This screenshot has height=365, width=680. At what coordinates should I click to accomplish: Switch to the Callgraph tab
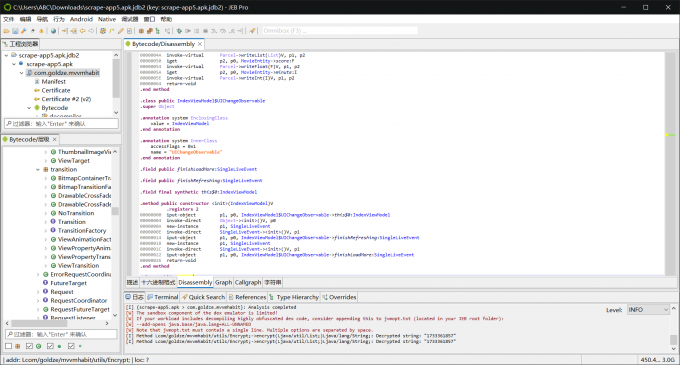[248, 283]
